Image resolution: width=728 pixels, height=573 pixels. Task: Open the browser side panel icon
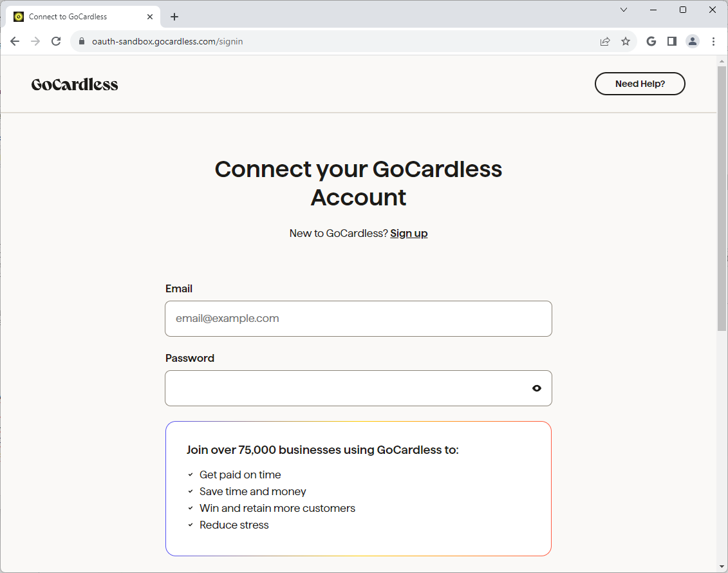tap(671, 41)
